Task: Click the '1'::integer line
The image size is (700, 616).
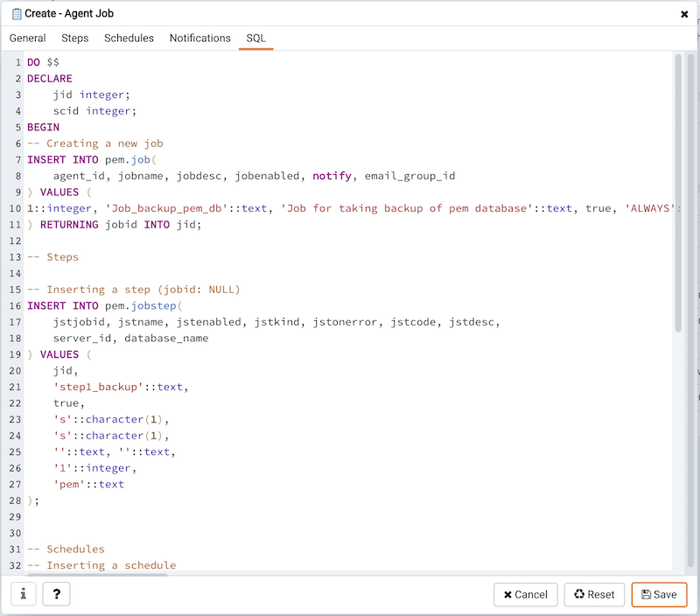Action: pyautogui.click(x=94, y=468)
